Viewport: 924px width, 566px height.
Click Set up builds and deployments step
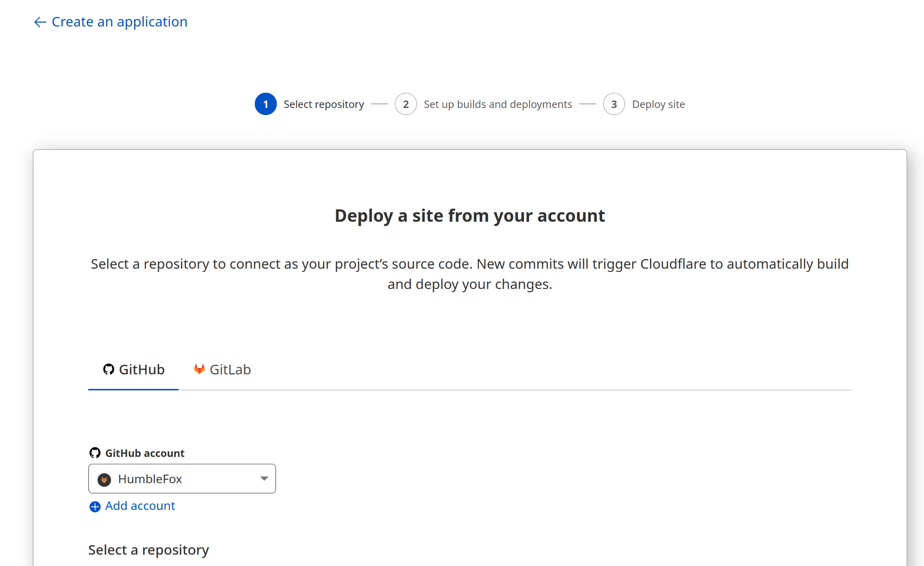(497, 104)
